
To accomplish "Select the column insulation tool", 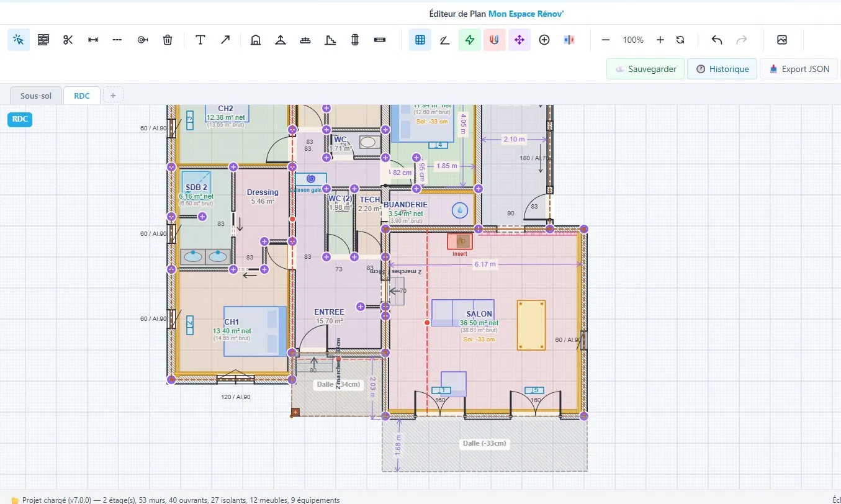I will coord(355,40).
